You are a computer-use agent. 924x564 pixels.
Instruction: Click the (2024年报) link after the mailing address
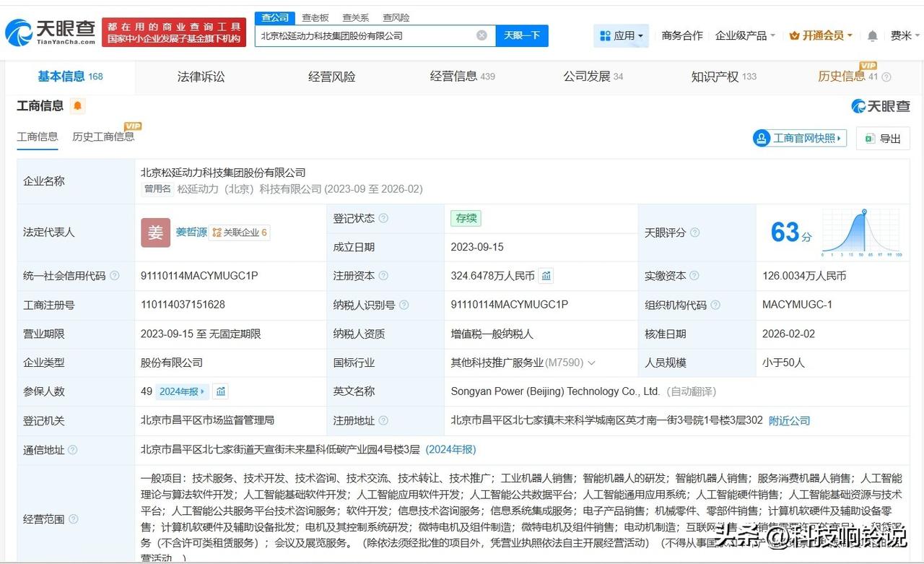pos(451,449)
